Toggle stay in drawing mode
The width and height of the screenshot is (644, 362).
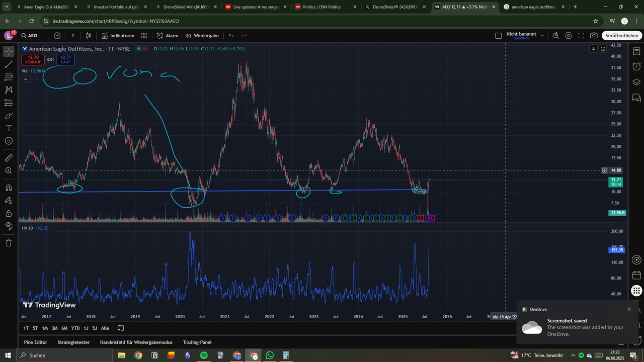(x=9, y=201)
